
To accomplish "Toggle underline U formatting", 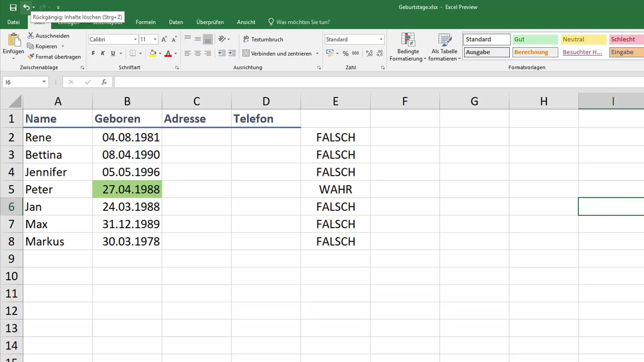I will (113, 53).
